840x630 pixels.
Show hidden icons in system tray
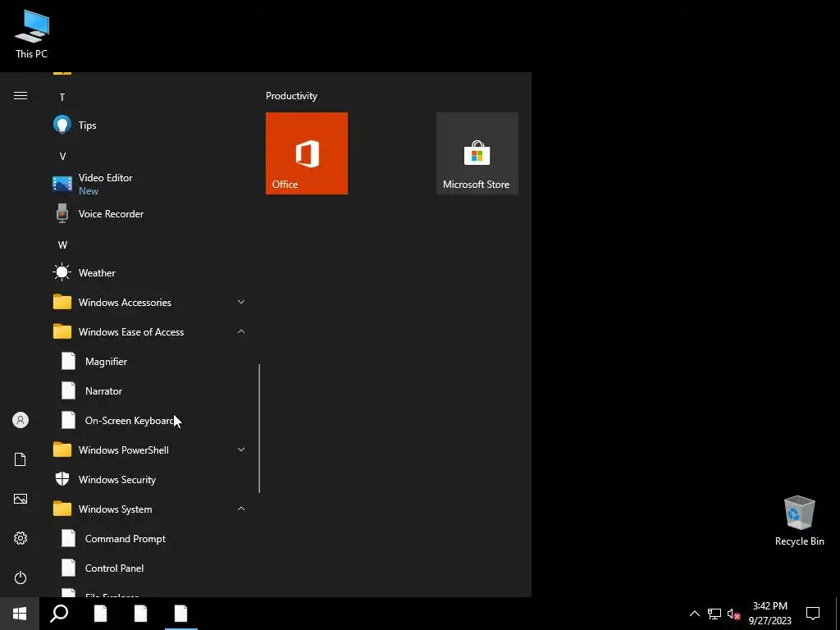pyautogui.click(x=694, y=614)
